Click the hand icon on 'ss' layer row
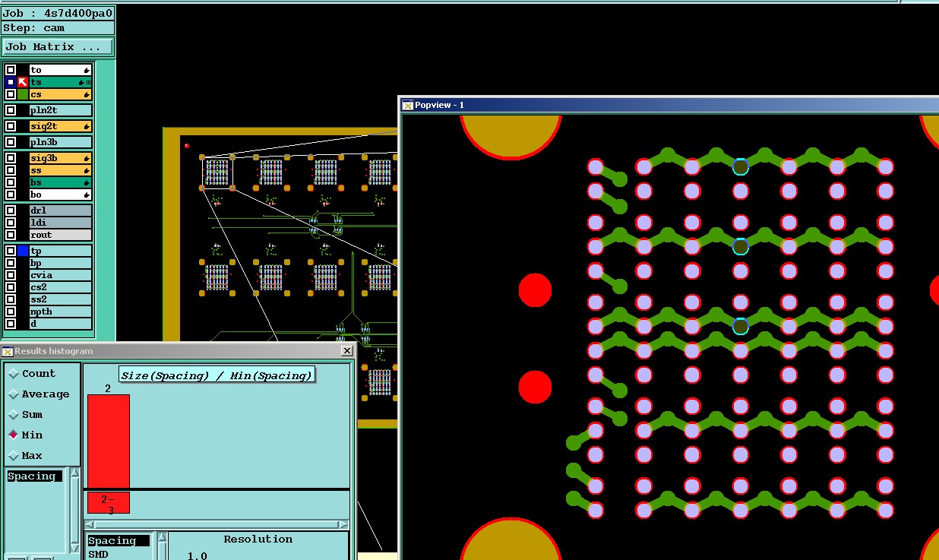 coord(87,170)
